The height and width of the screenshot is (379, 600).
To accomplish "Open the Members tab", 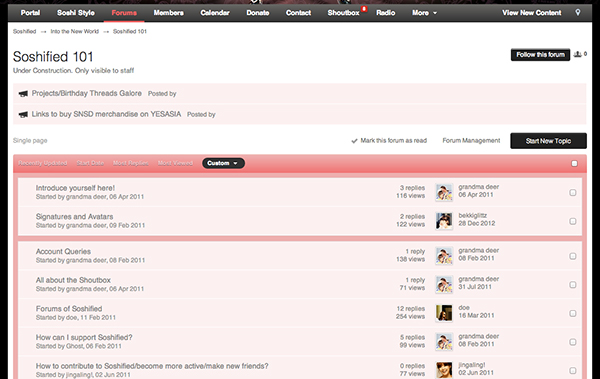I will pos(168,13).
